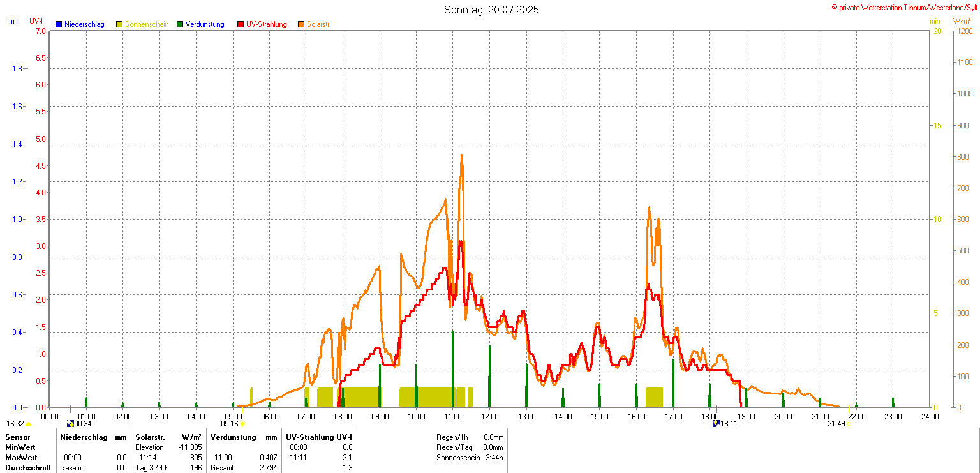Click the moonset icon beside 18:11
Image resolution: width=980 pixels, height=473 pixels.
tap(716, 423)
